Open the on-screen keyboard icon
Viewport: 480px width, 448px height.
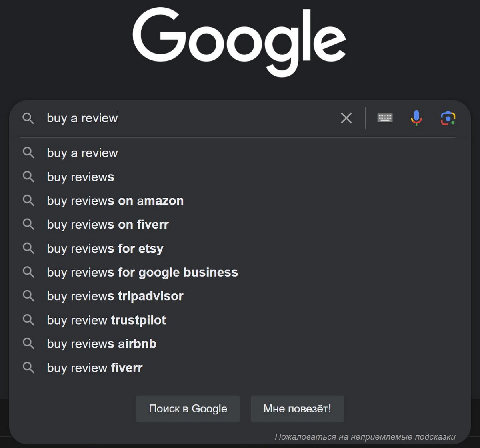point(385,118)
